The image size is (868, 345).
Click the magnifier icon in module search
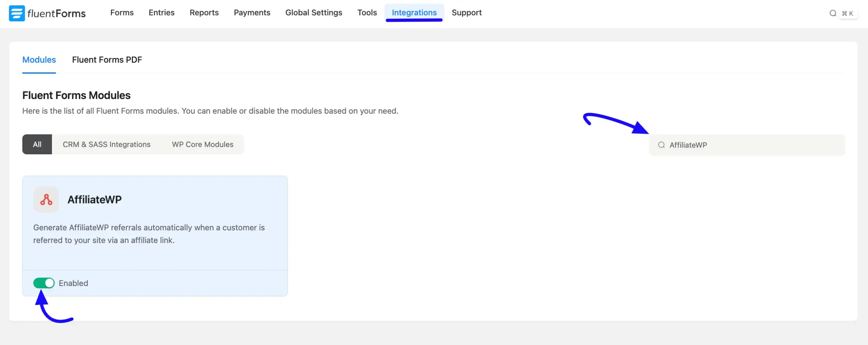[661, 145]
